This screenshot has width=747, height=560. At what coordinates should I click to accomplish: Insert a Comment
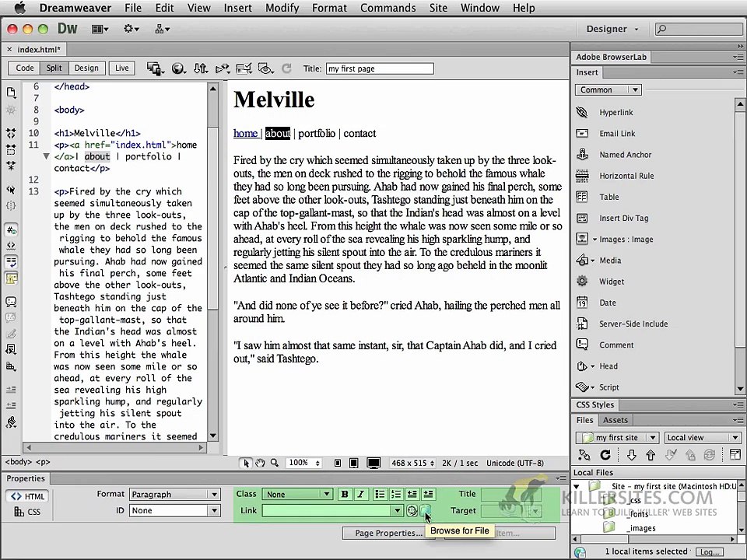click(616, 345)
